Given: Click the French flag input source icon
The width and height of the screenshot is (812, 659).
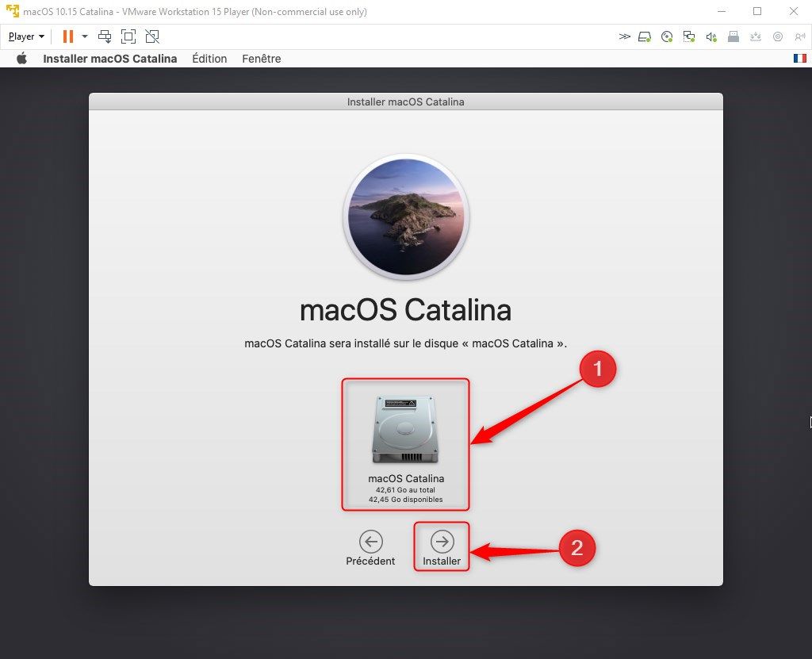Looking at the screenshot, I should pyautogui.click(x=800, y=59).
